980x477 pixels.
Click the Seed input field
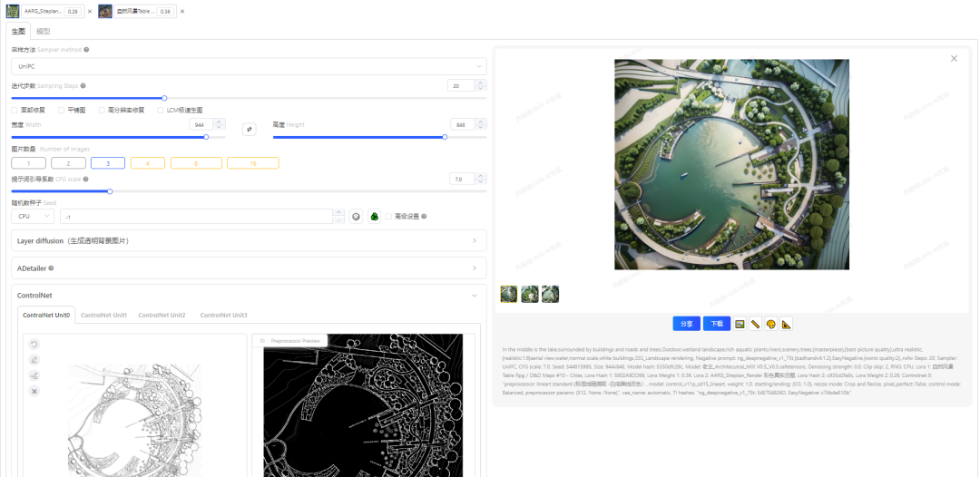coord(196,216)
